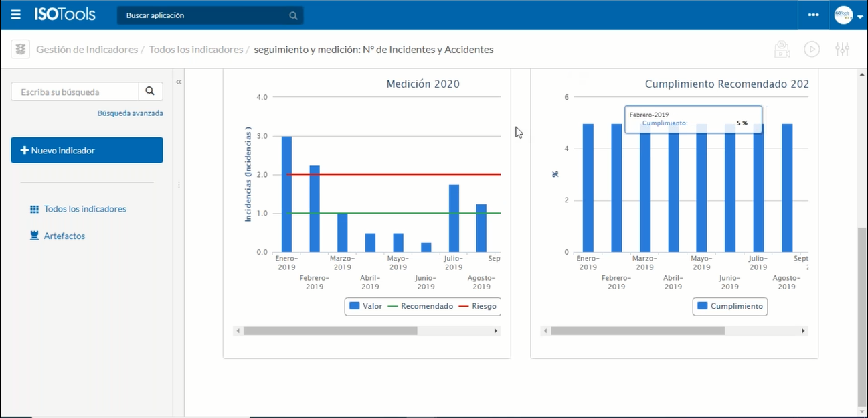868x418 pixels.
Task: Click the Nuevo indicador button
Action: coord(87,150)
